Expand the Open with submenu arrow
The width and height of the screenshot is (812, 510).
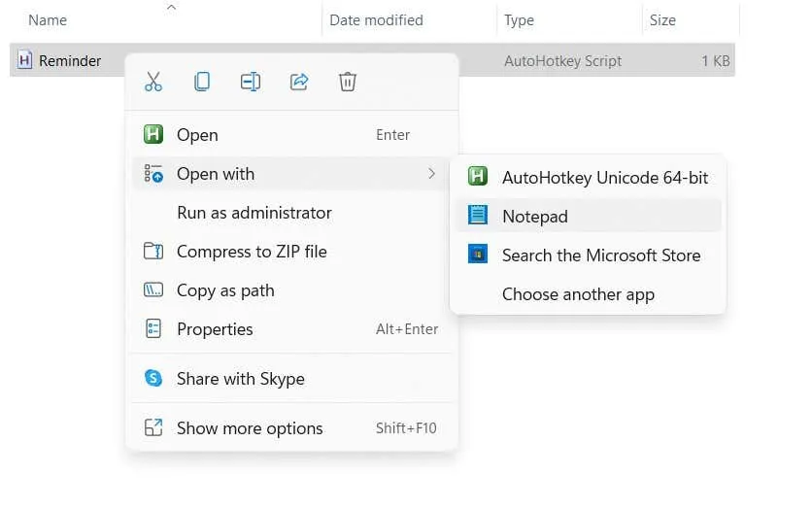click(431, 174)
